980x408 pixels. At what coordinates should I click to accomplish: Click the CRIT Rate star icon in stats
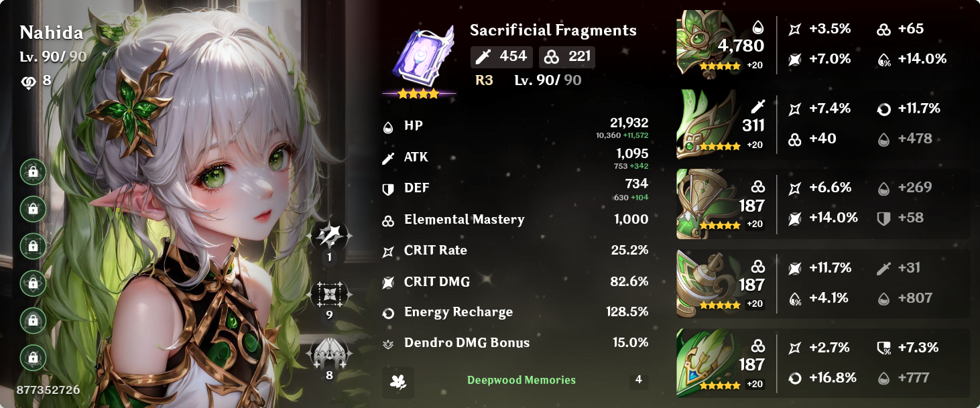388,251
